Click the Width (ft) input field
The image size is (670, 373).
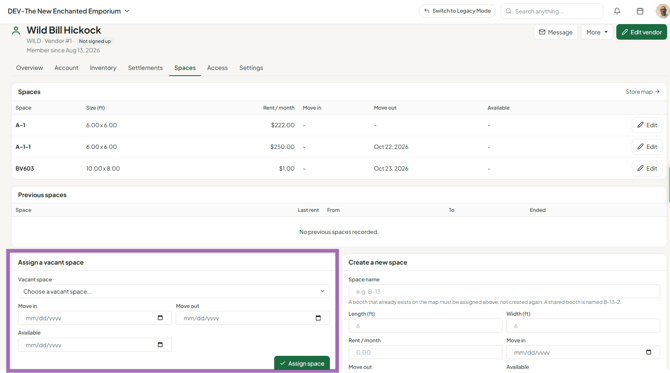[583, 326]
